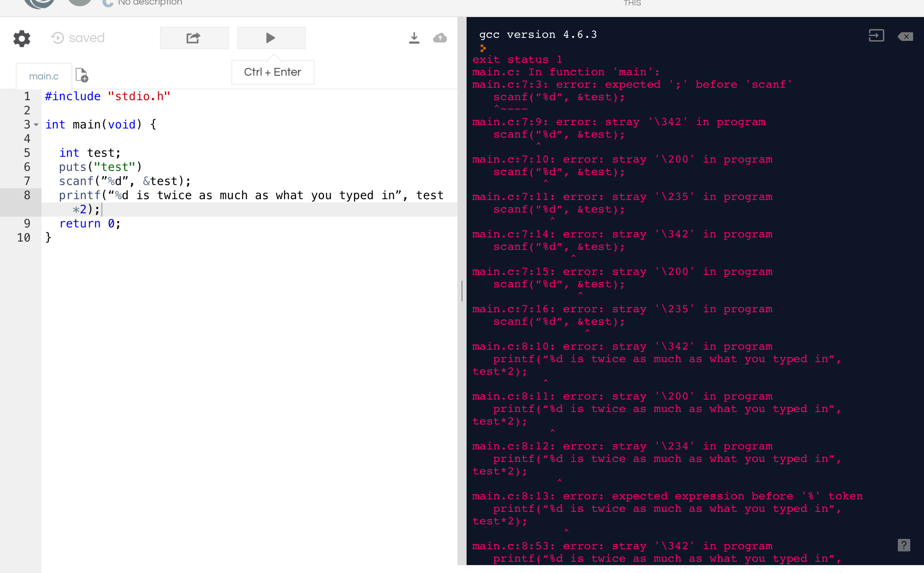Click the panel divider handle
Viewport: 924px width, 573px height.
tap(462, 291)
